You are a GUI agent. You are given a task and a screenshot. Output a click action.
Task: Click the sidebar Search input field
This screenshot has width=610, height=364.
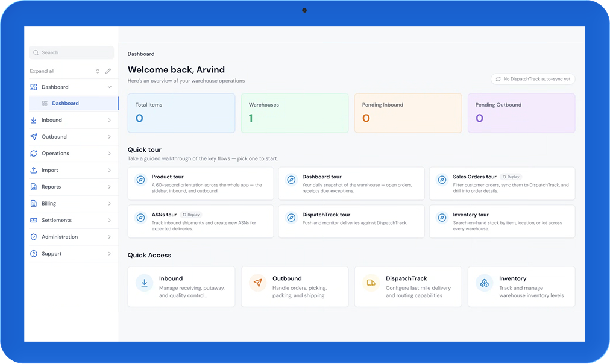coord(72,52)
